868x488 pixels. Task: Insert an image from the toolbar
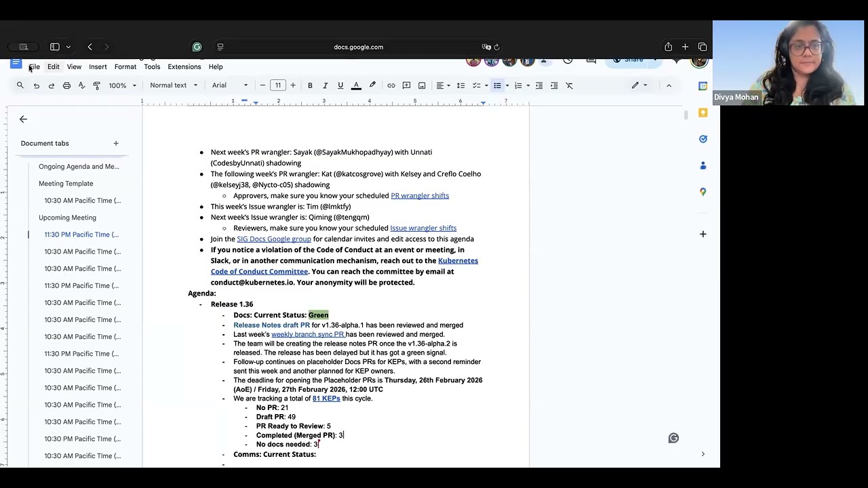click(422, 85)
